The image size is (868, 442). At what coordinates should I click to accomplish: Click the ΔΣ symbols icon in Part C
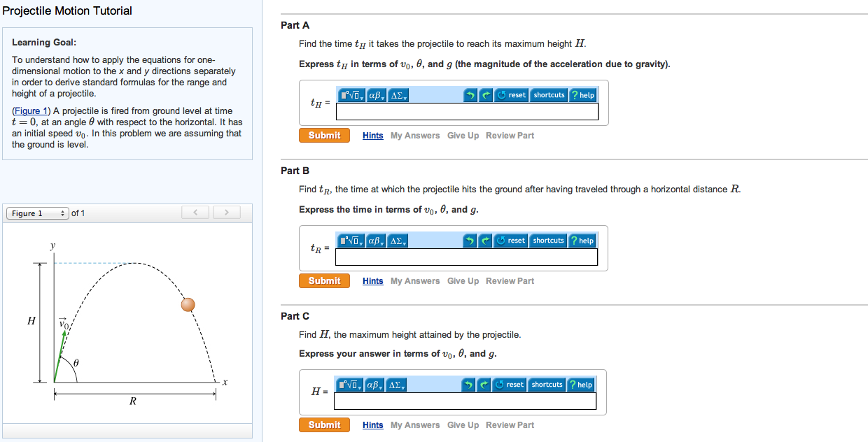click(x=398, y=385)
